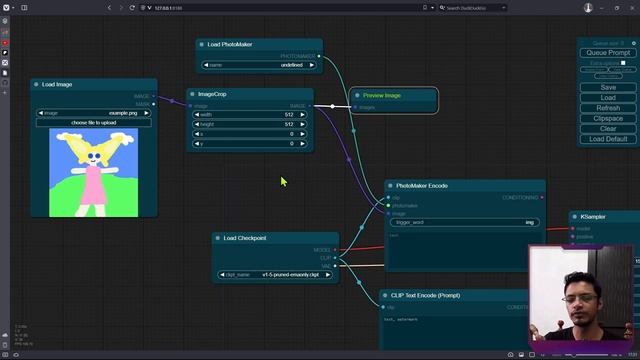
Task: Increase ImageCrop y value
Action: 302,144
